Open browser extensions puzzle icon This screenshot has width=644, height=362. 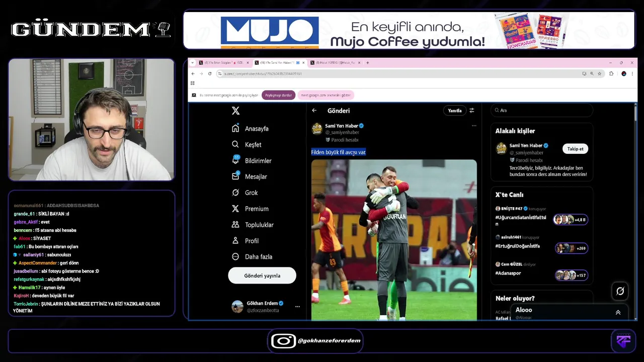(611, 73)
